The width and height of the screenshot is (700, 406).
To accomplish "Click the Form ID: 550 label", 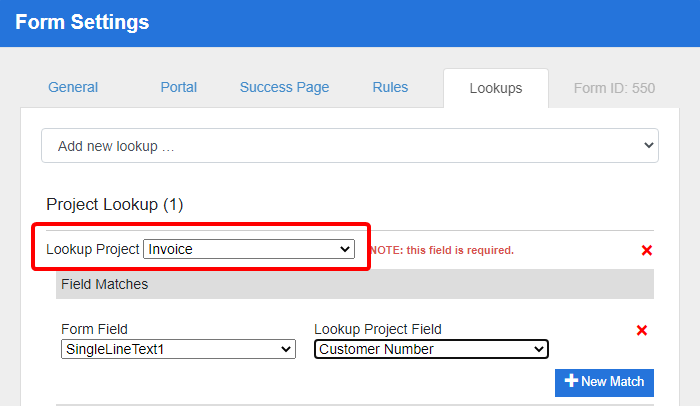I will 614,88.
